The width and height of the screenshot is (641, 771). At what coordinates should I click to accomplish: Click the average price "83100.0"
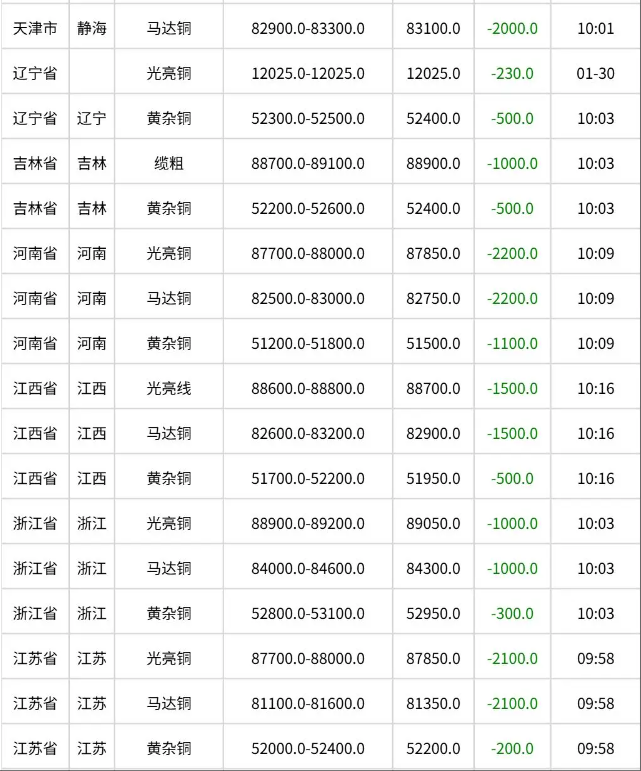click(x=433, y=29)
